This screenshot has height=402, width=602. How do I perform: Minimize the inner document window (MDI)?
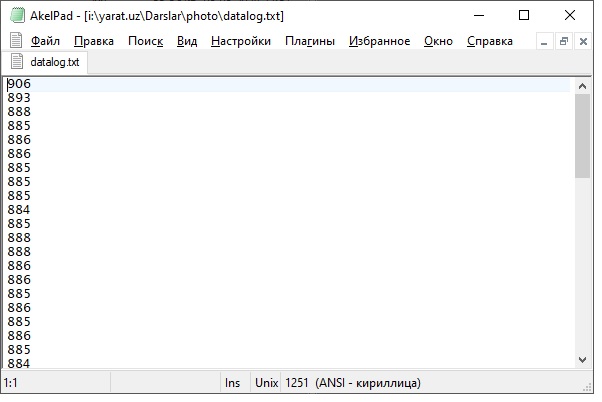pyautogui.click(x=545, y=41)
